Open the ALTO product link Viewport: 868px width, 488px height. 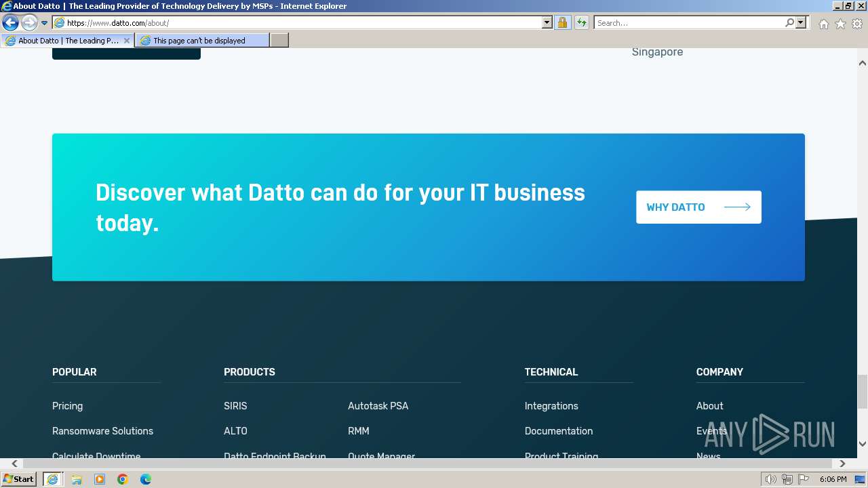pos(235,431)
